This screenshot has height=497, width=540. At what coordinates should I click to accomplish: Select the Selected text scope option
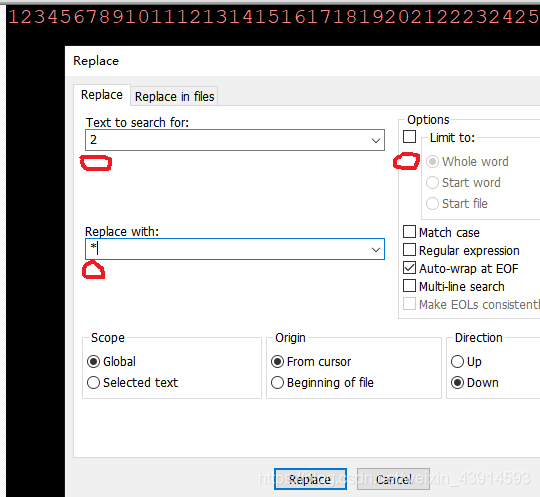coord(93,383)
